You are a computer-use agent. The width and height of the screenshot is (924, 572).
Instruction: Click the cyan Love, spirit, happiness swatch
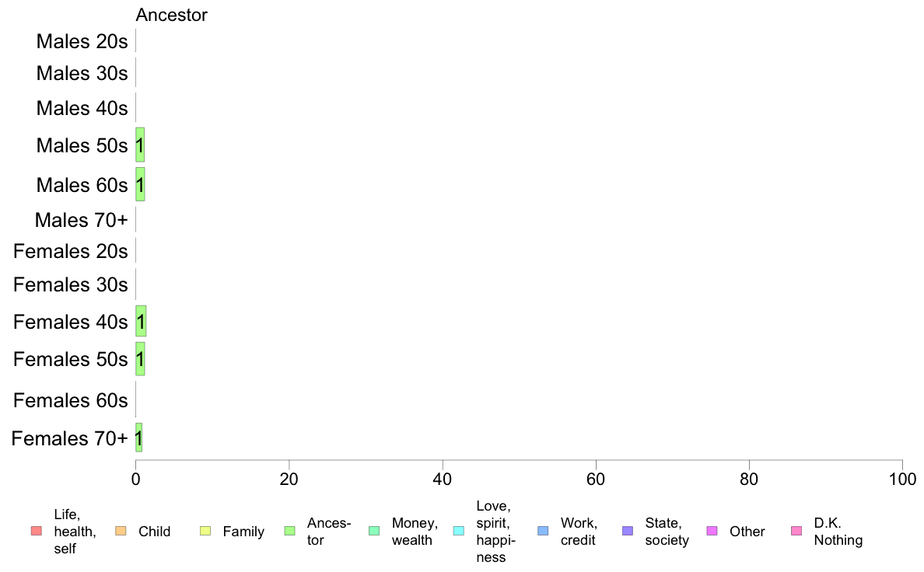458,531
